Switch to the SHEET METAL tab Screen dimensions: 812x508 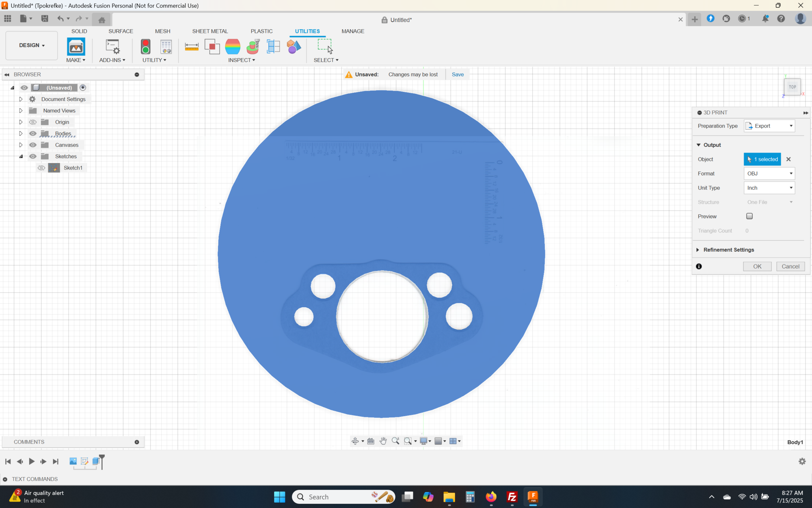point(210,31)
